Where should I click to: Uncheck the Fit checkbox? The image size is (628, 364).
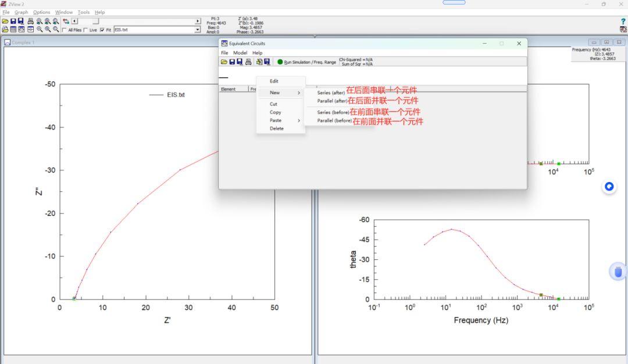pyautogui.click(x=102, y=30)
